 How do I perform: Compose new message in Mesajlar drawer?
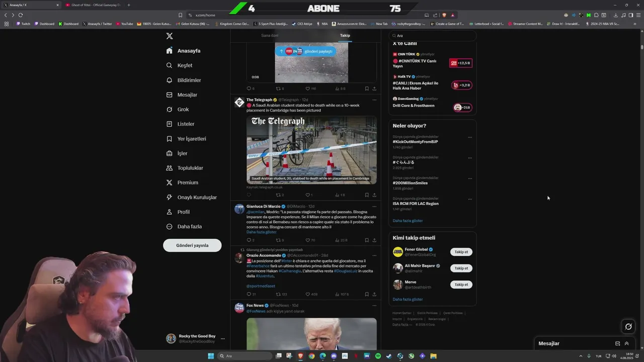tap(617, 343)
